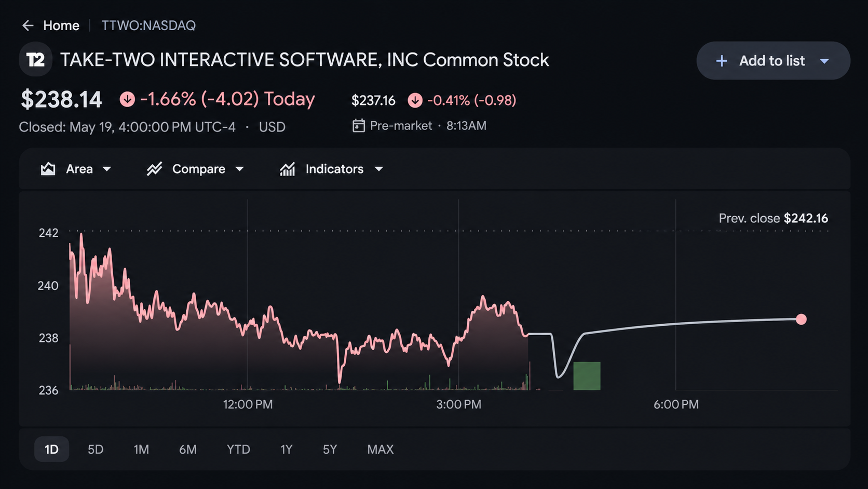Click the $237.16 pre-market price
868x489 pixels.
coord(373,100)
